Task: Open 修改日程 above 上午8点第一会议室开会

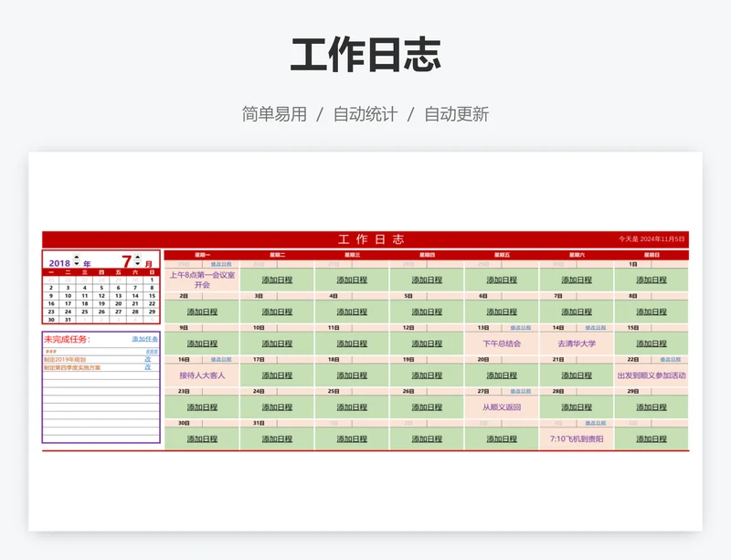Action: click(221, 264)
